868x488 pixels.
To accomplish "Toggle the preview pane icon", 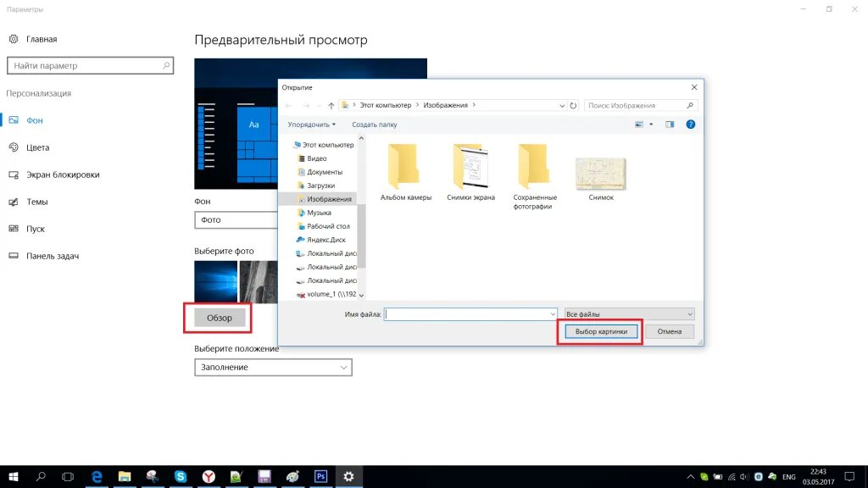I will (x=670, y=125).
